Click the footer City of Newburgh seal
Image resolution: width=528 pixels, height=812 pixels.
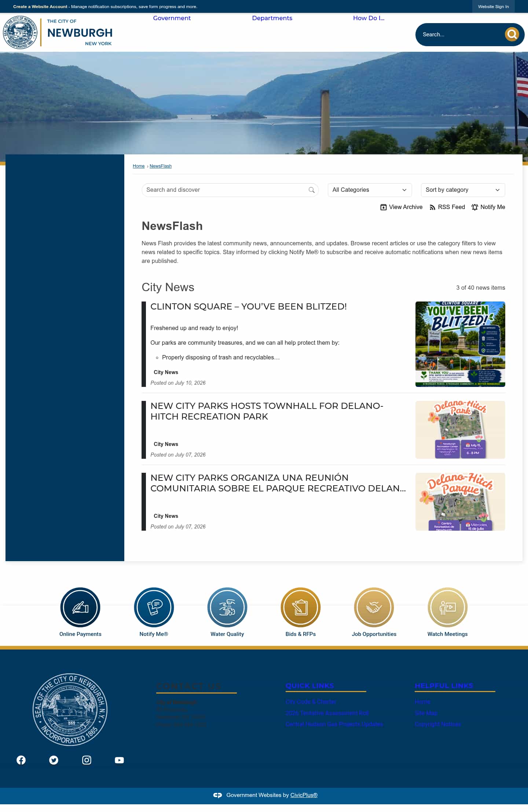[70, 709]
